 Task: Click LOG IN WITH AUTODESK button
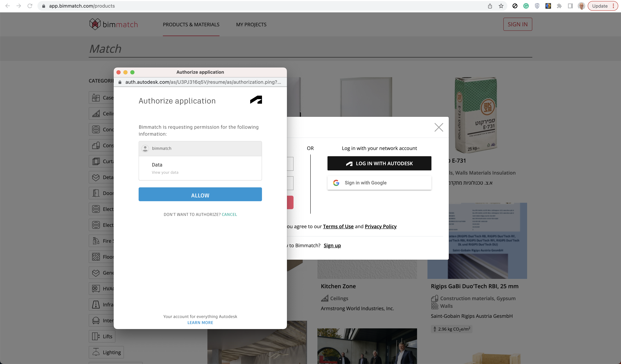[x=379, y=163]
